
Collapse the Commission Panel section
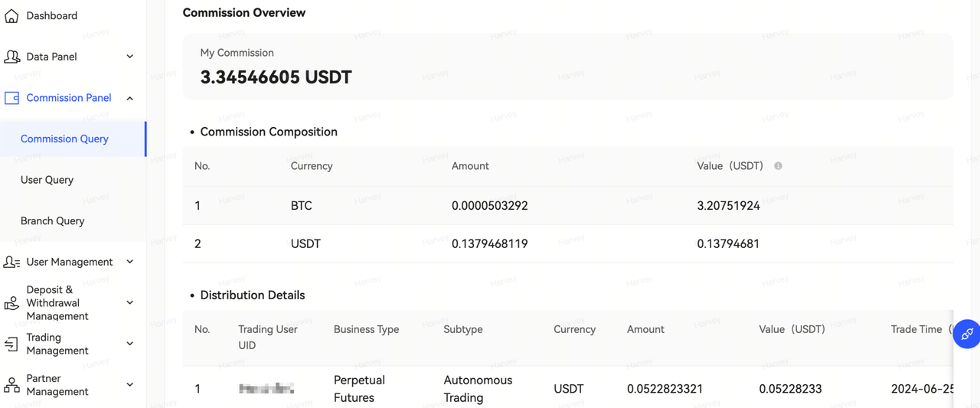[x=129, y=98]
